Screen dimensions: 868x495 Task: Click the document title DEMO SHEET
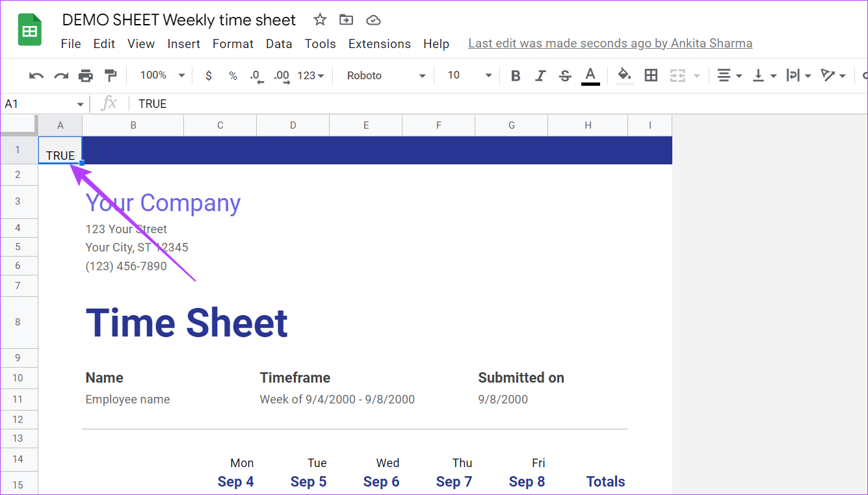179,20
